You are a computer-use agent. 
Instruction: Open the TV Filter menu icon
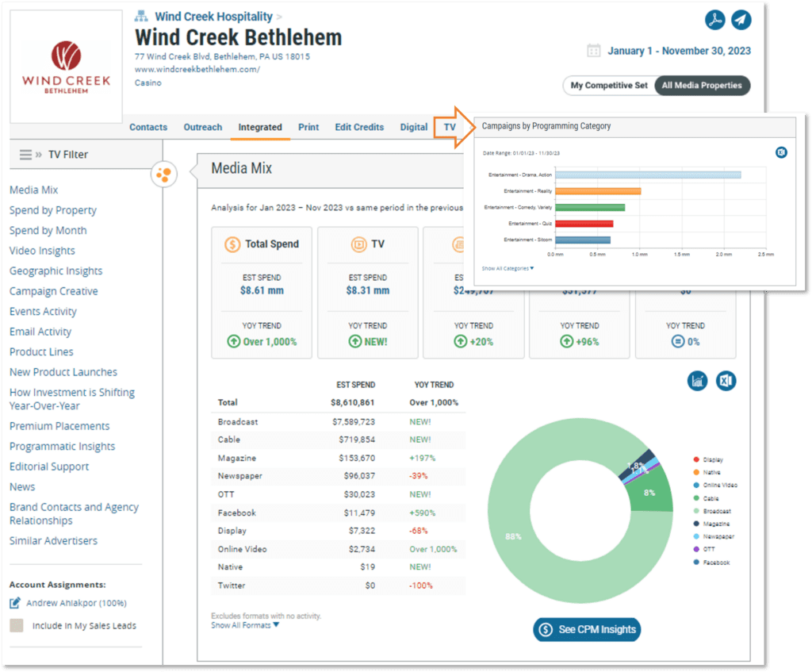click(25, 155)
